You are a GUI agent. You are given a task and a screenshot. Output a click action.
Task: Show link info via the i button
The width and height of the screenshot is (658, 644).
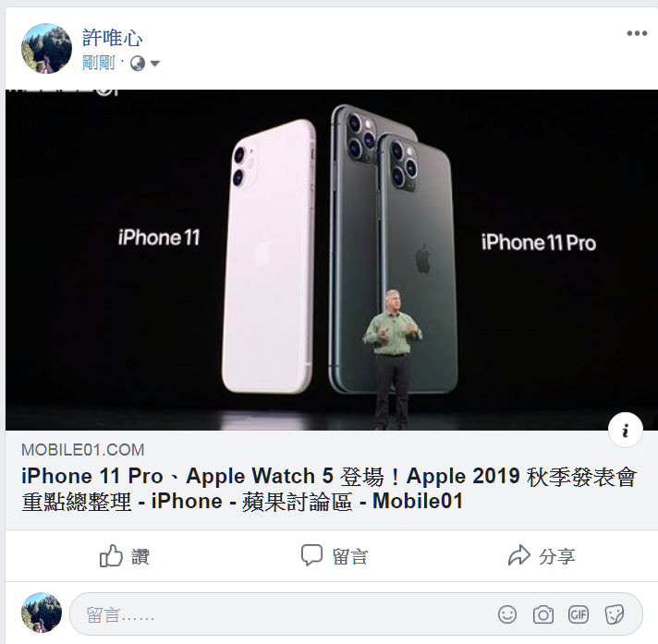pyautogui.click(x=626, y=431)
